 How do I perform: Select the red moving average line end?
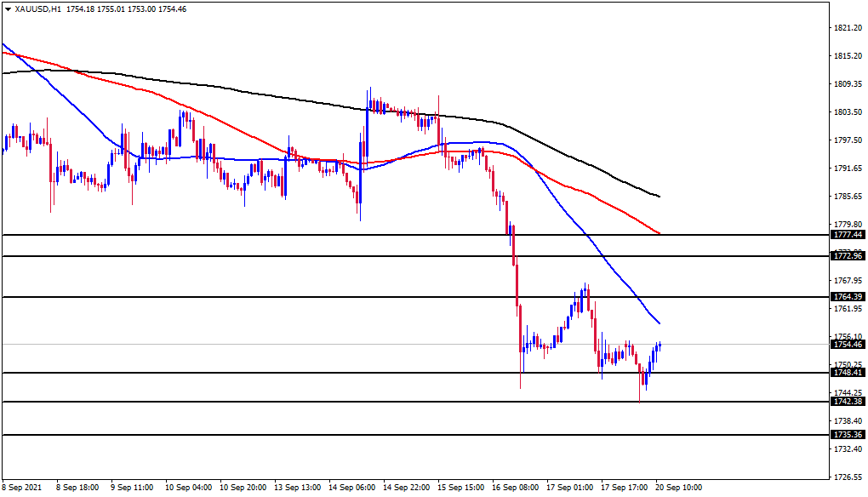659,233
